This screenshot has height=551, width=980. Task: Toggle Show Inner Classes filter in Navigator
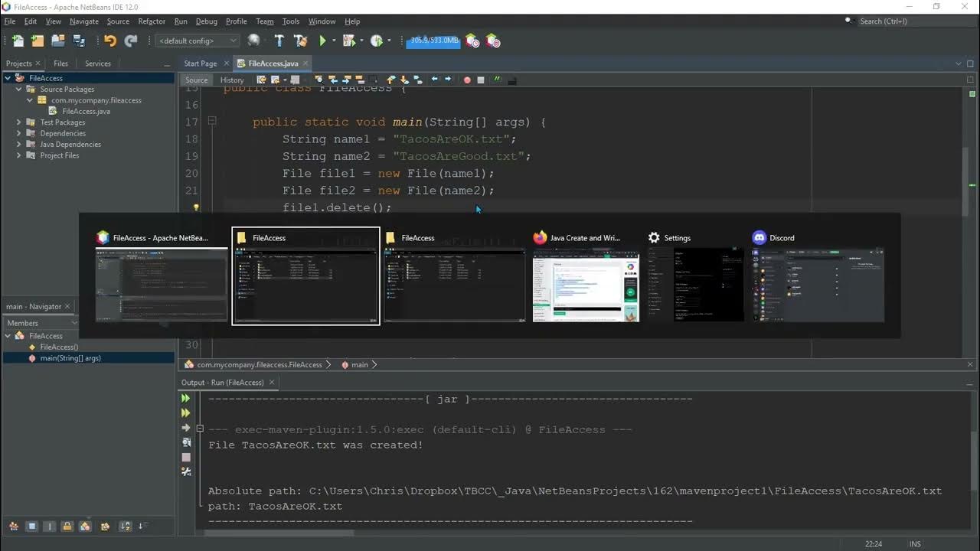85,526
